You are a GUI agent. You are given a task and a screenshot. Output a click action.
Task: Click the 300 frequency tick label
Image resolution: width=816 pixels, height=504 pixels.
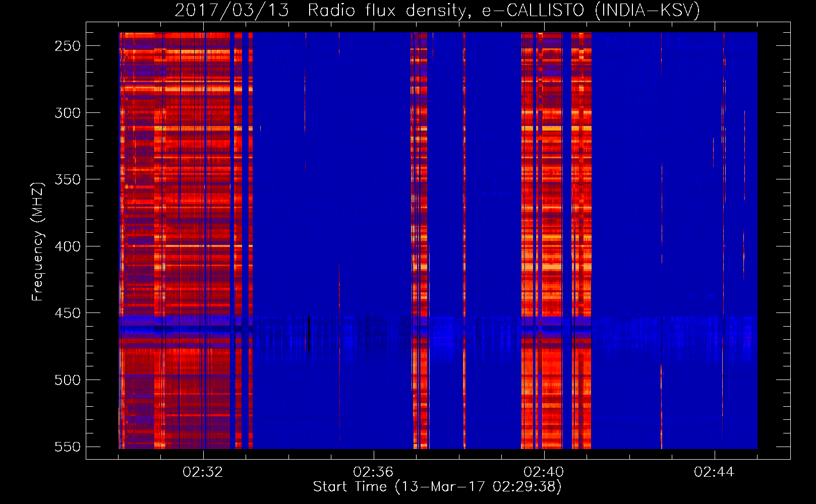click(68, 113)
